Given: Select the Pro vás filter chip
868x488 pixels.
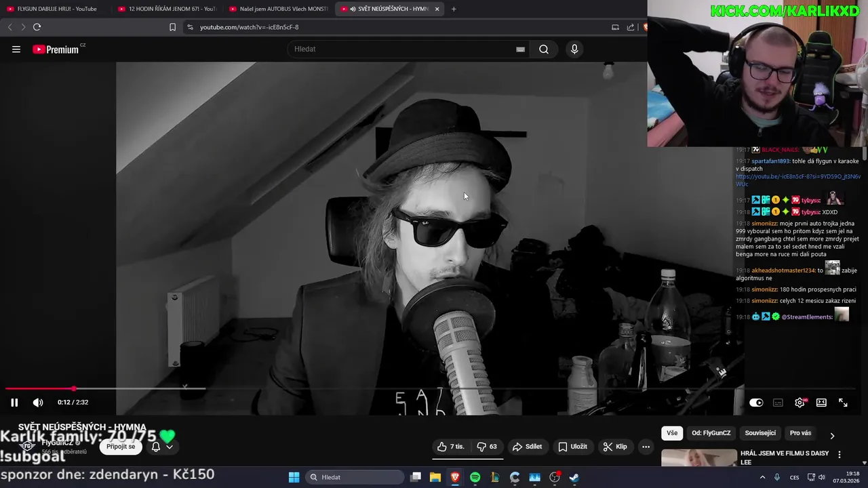Looking at the screenshot, I should coord(800,433).
